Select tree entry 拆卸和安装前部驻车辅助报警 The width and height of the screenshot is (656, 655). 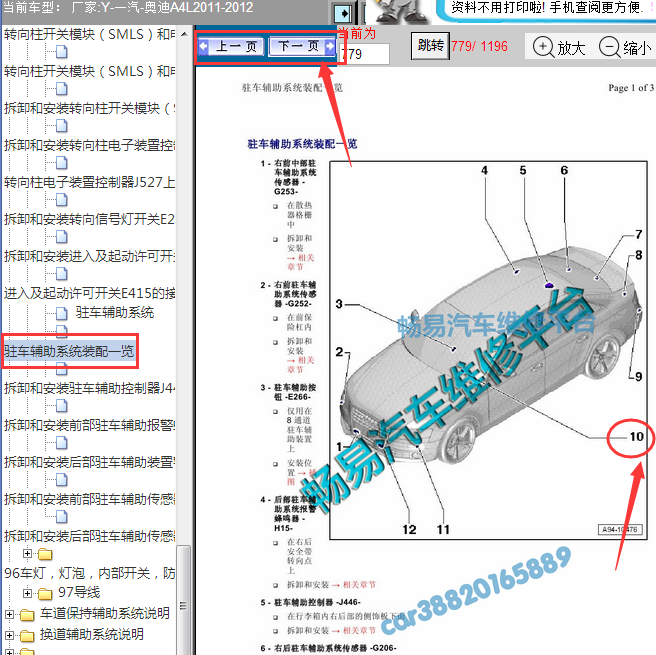(x=89, y=425)
